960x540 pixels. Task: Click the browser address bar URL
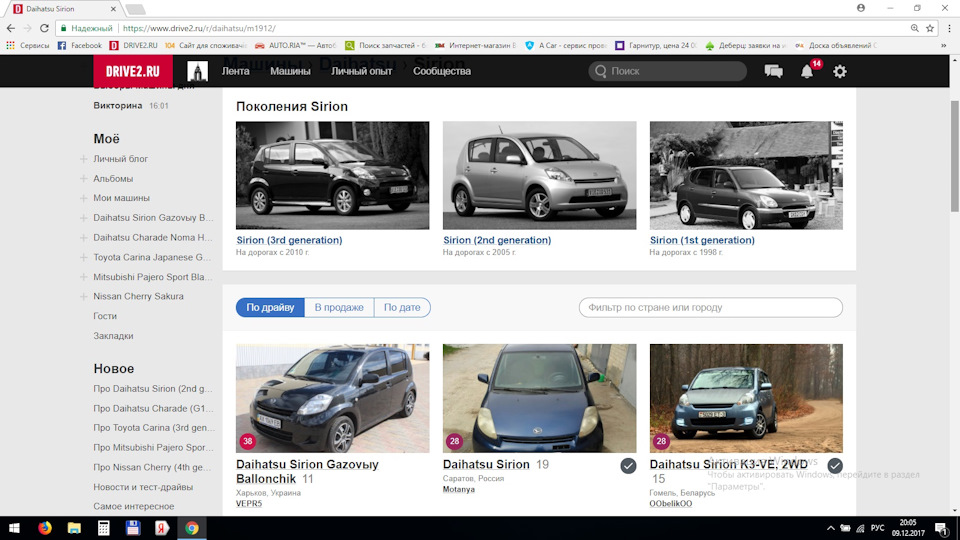(x=199, y=28)
